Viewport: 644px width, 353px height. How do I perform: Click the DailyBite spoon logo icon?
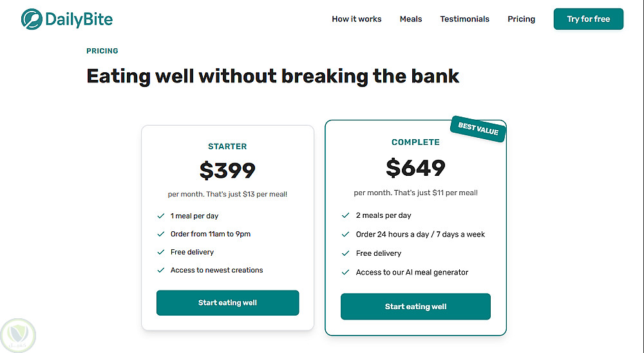[x=32, y=19]
